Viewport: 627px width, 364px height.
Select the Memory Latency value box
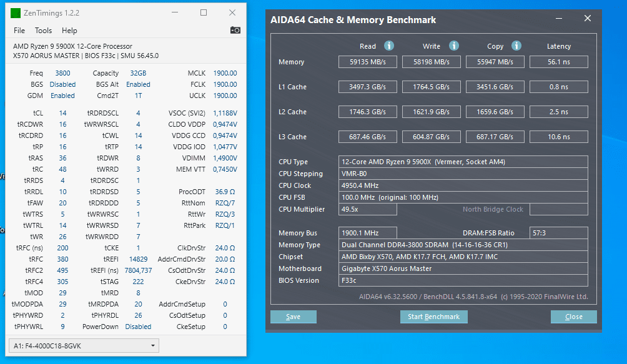[x=558, y=62]
